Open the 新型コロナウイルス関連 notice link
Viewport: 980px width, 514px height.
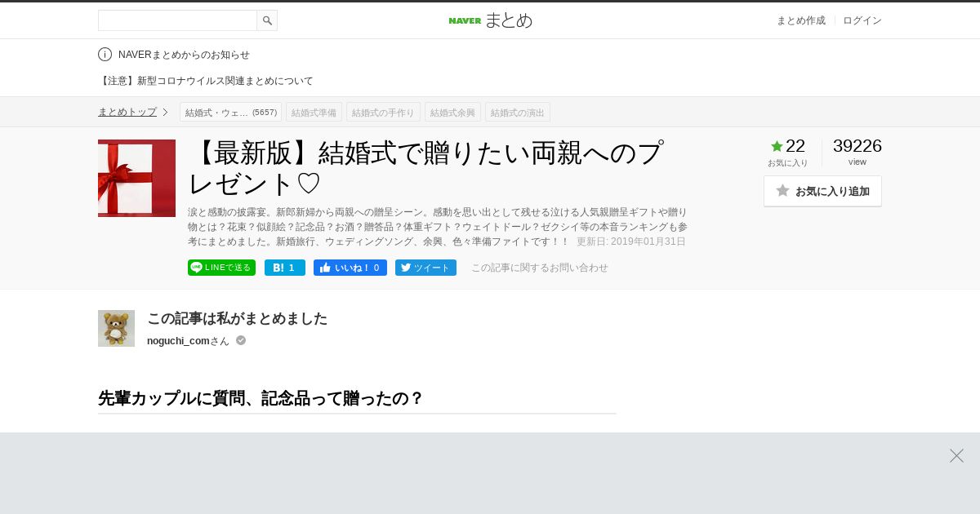coord(206,81)
